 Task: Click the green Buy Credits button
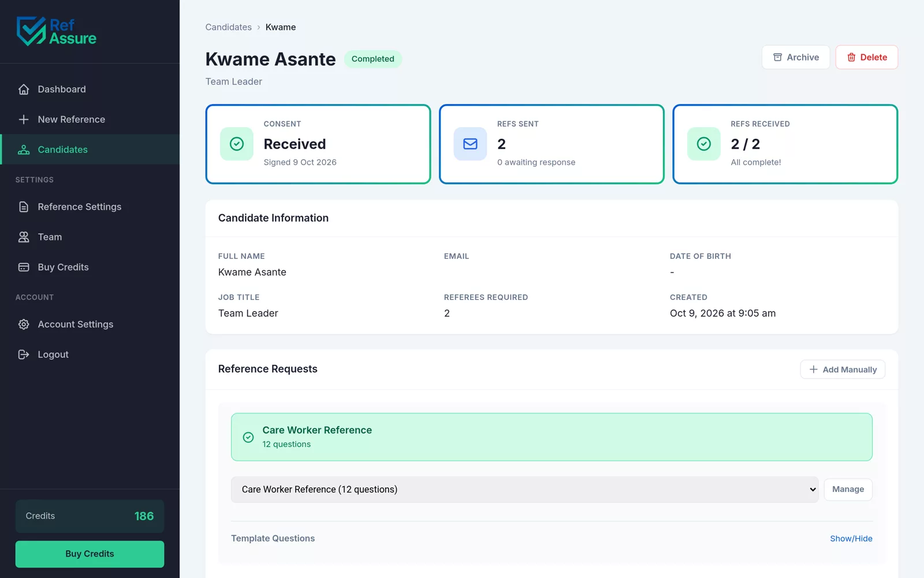(90, 554)
